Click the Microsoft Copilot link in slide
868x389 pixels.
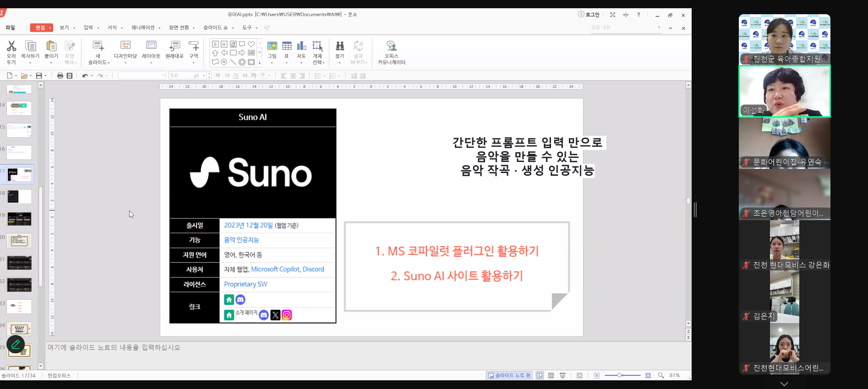(x=275, y=269)
